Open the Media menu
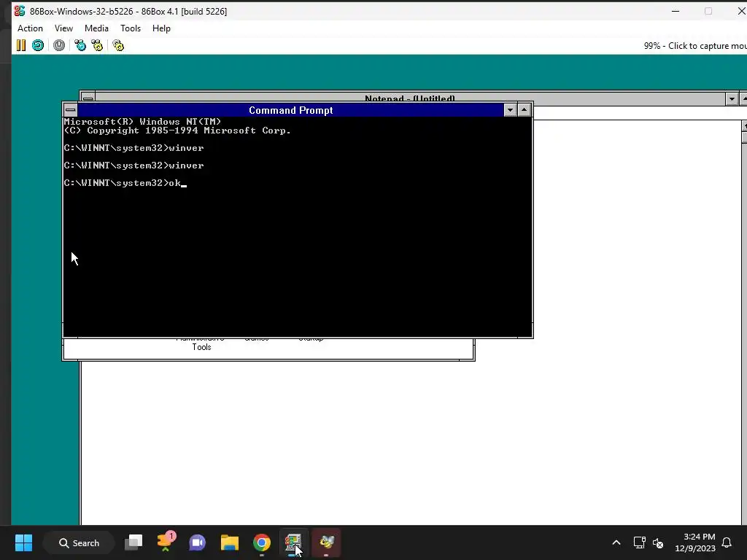The image size is (747, 560). tap(96, 28)
